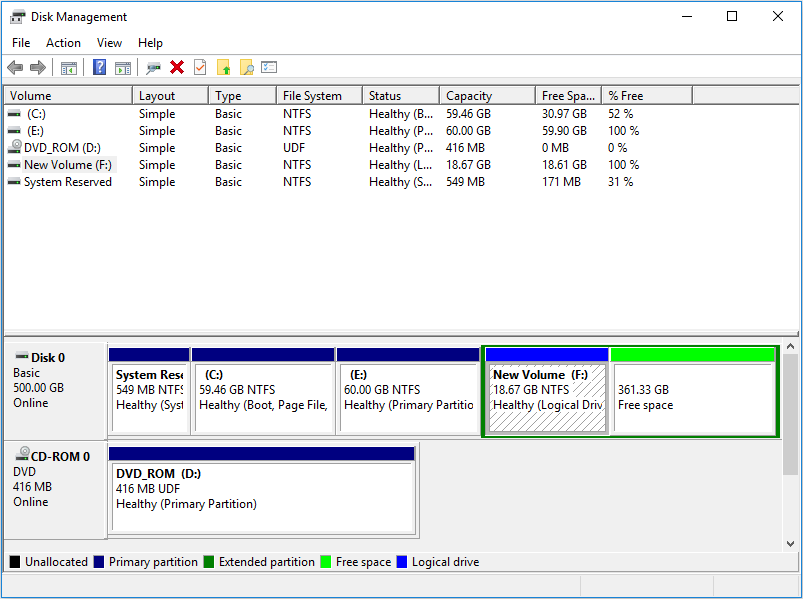Sort by the Capacity column header
The image size is (803, 599).
[488, 96]
